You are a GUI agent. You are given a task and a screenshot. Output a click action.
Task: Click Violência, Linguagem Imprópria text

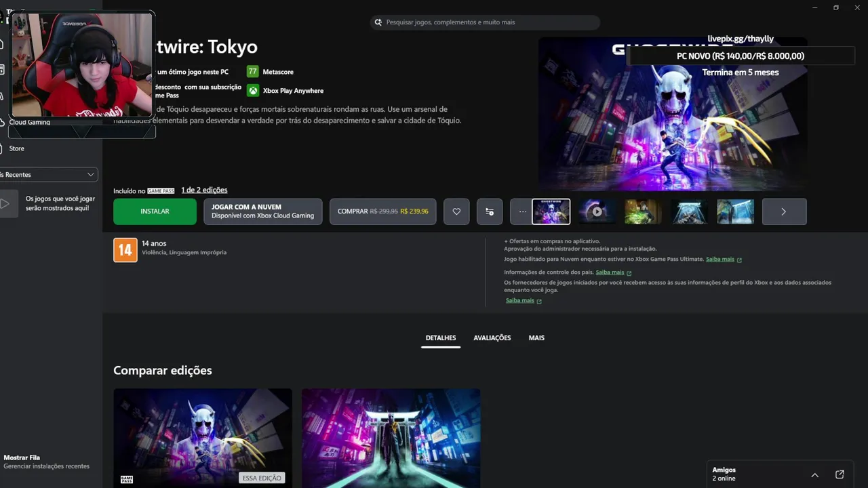coord(184,253)
